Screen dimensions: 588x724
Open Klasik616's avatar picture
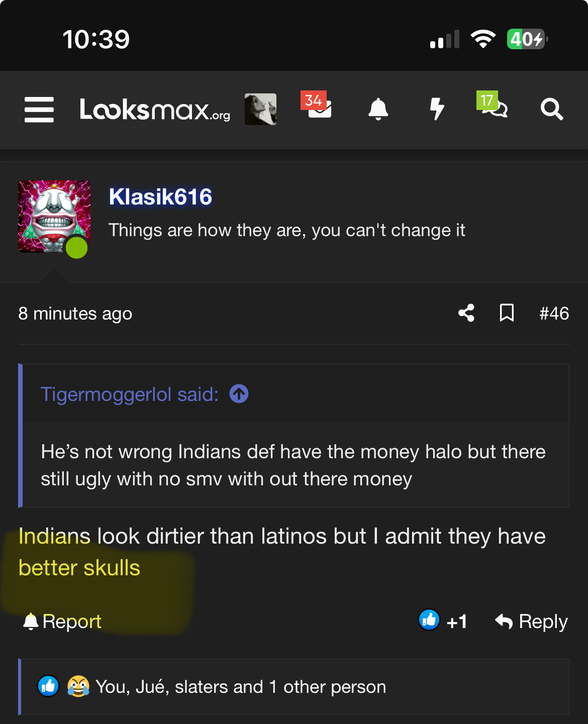[54, 217]
